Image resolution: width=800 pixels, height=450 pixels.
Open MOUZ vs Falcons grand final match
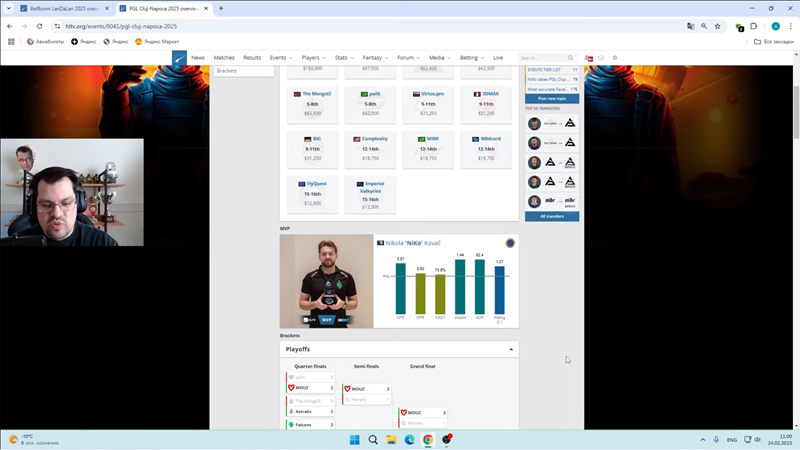click(x=422, y=418)
